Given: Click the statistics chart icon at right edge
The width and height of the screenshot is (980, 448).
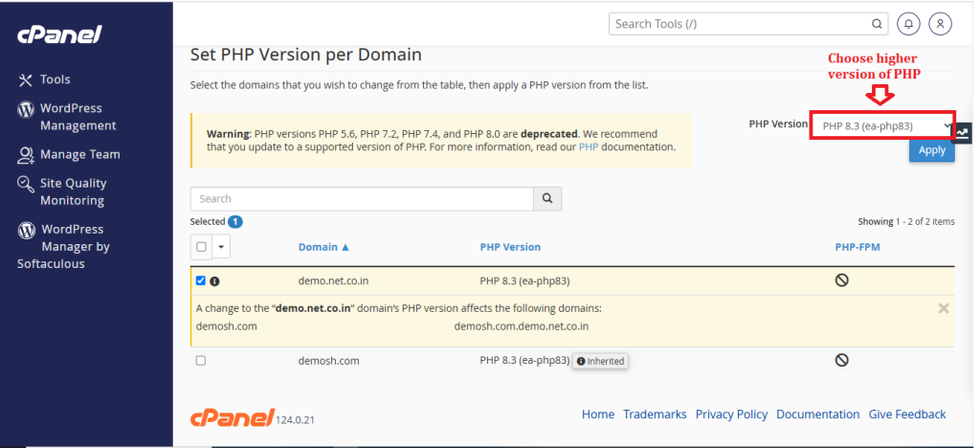Looking at the screenshot, I should (x=963, y=132).
